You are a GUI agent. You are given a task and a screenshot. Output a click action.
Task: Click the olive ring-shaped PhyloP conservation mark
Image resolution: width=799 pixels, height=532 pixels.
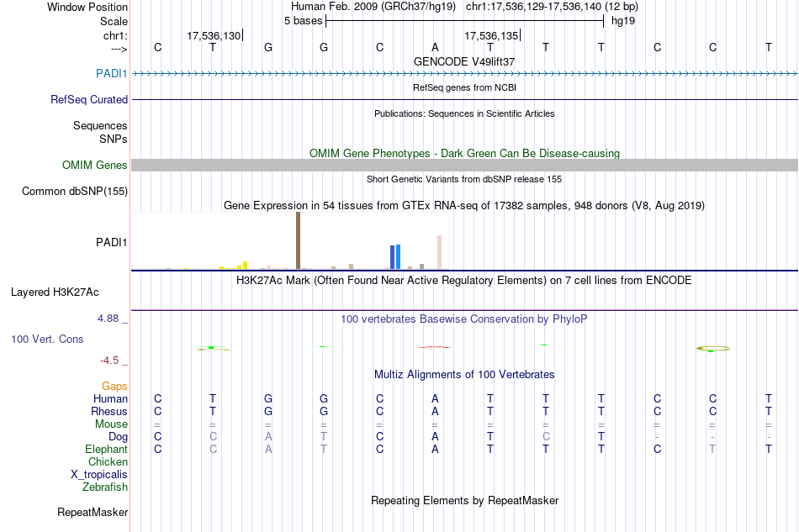pos(713,349)
